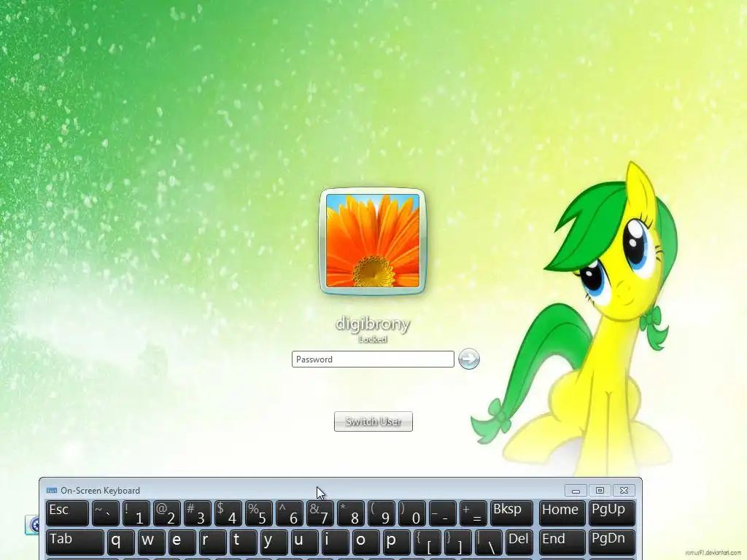747x560 pixels.
Task: Tap the right bracket key
Action: (458, 542)
